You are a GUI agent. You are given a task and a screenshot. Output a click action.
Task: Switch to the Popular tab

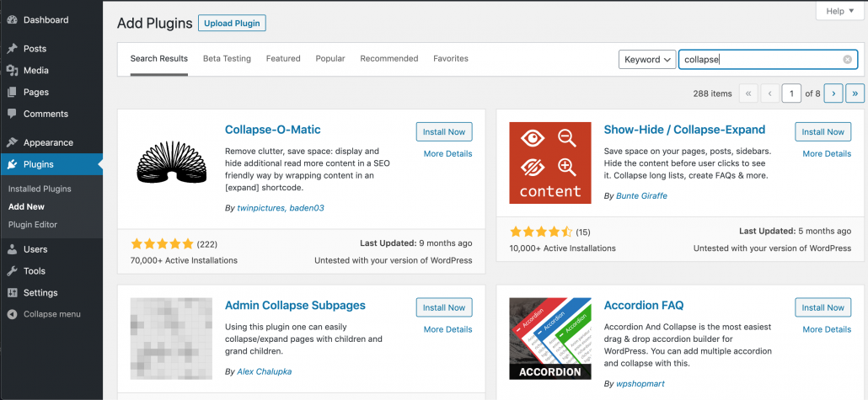pyautogui.click(x=330, y=59)
